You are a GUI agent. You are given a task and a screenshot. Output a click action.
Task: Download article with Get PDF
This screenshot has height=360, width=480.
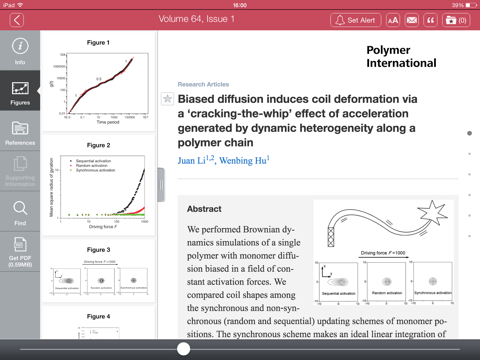click(x=20, y=252)
